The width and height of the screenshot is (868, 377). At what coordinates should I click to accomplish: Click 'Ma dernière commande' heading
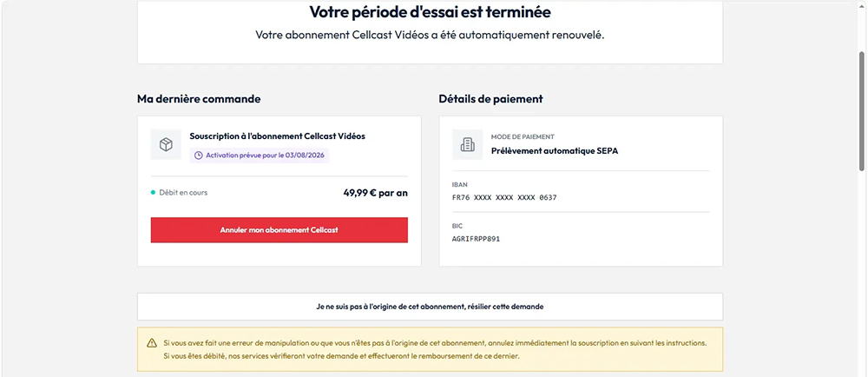point(199,99)
